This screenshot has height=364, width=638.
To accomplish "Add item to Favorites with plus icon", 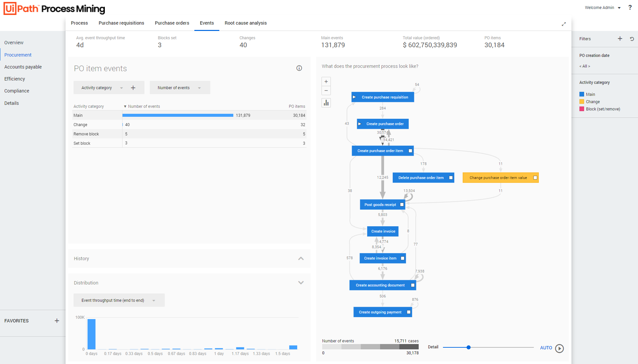I will point(57,321).
